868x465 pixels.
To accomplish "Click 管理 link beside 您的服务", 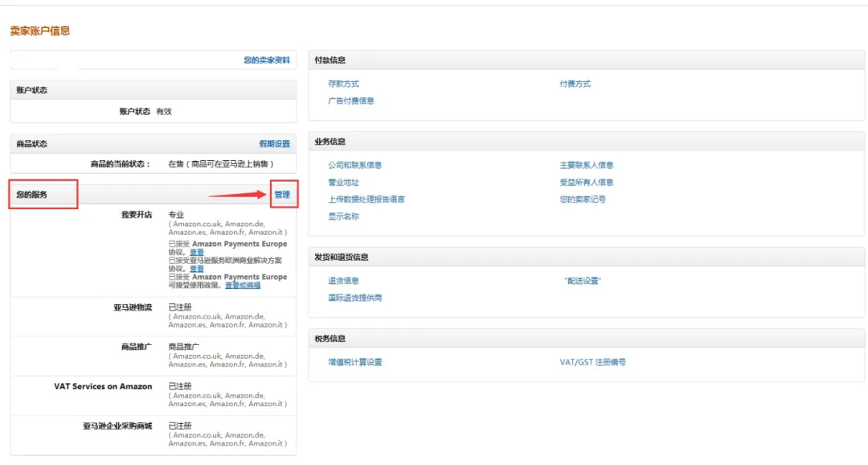I will point(282,195).
